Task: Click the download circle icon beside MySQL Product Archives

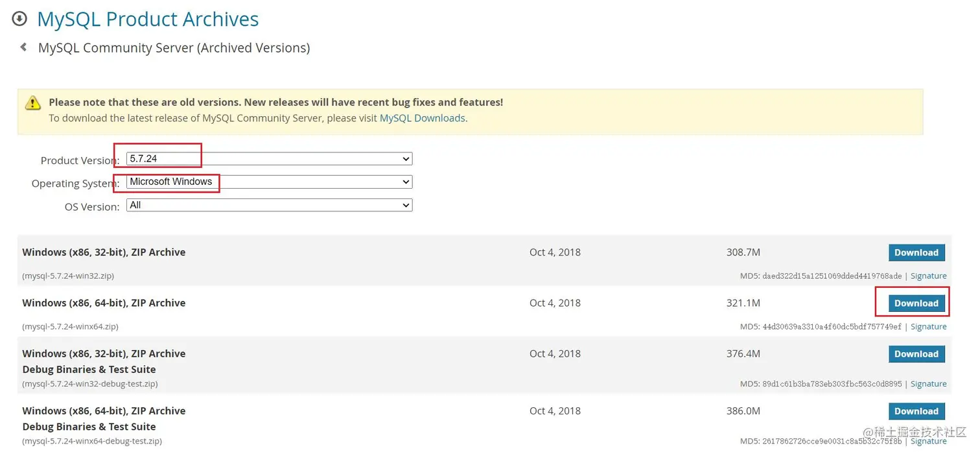Action: coord(19,19)
